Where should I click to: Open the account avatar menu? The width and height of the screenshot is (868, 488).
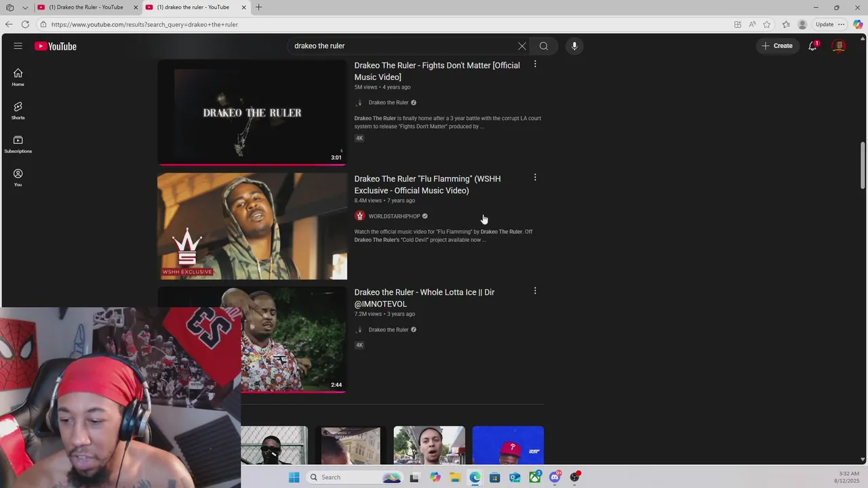coord(839,46)
